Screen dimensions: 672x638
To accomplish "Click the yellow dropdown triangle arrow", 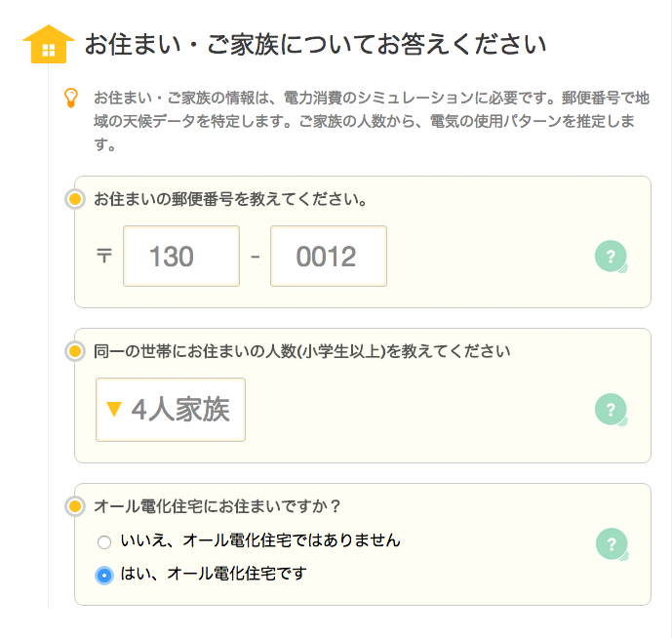I will 114,410.
